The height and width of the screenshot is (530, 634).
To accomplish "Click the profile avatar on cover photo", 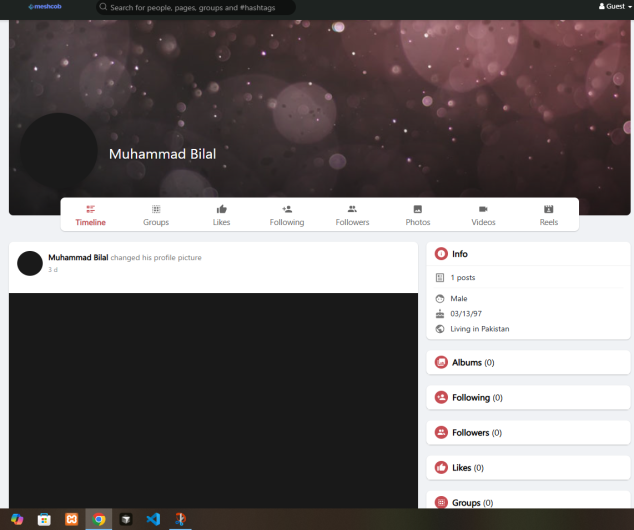I will 58,151.
